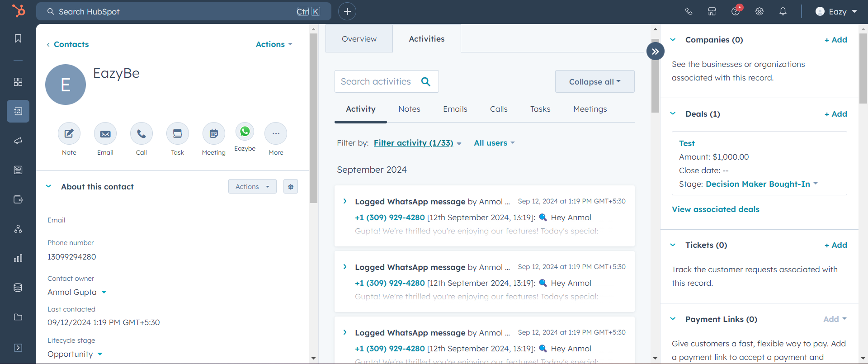868x364 pixels.
Task: Collapse the Tickets (0) card
Action: pos(673,245)
